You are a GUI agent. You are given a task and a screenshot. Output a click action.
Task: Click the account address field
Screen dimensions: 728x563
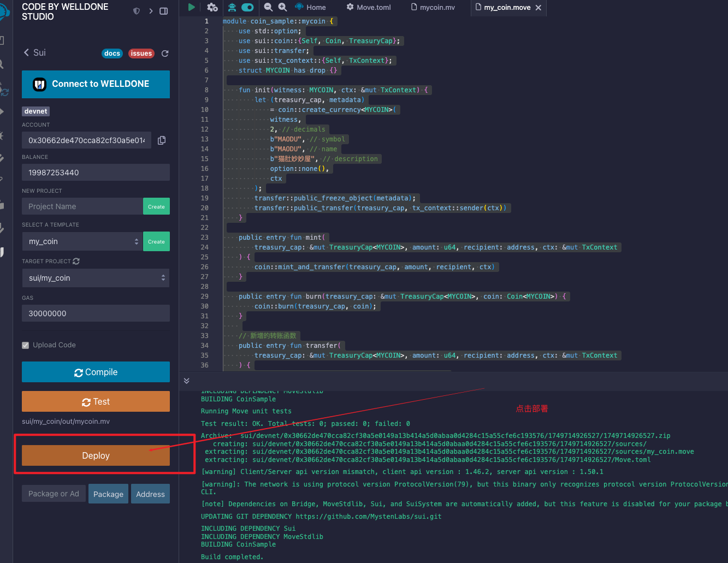tap(86, 140)
